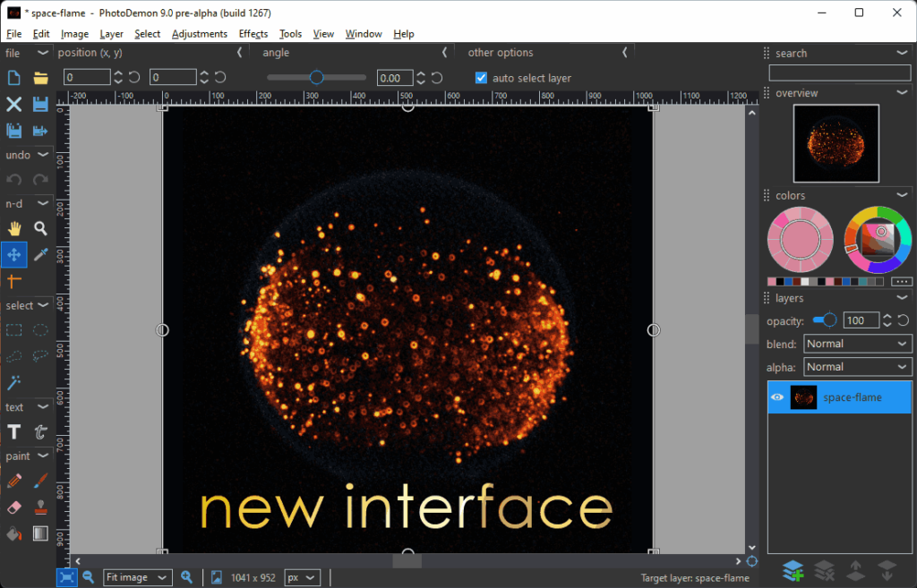
Task: Pick the Color picker eyedropper tool
Action: [x=40, y=255]
